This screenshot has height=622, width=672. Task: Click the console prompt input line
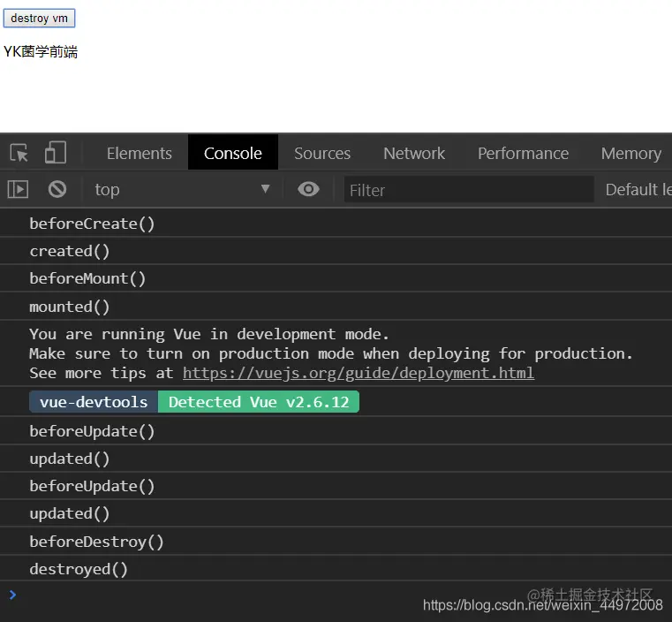tap(336, 595)
